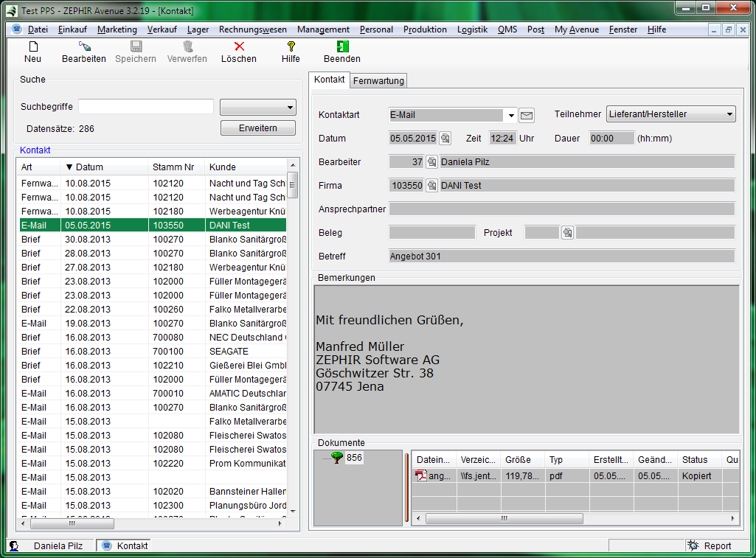The image size is (756, 558).
Task: Click the Beenden exit icon
Action: 342,47
